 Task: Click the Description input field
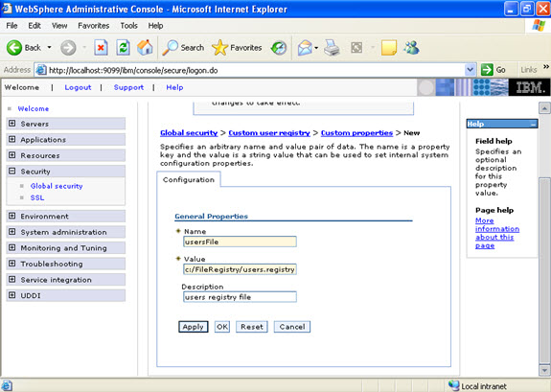[240, 297]
